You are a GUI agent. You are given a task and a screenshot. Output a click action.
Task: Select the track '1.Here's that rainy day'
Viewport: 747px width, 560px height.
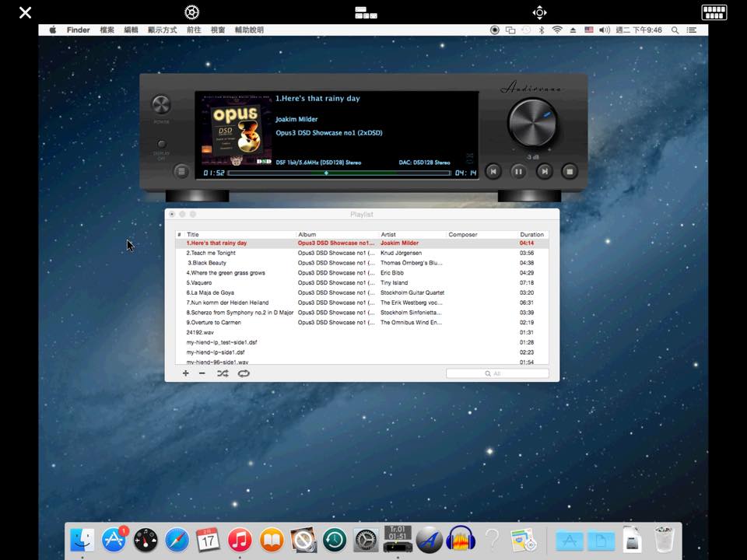point(362,243)
